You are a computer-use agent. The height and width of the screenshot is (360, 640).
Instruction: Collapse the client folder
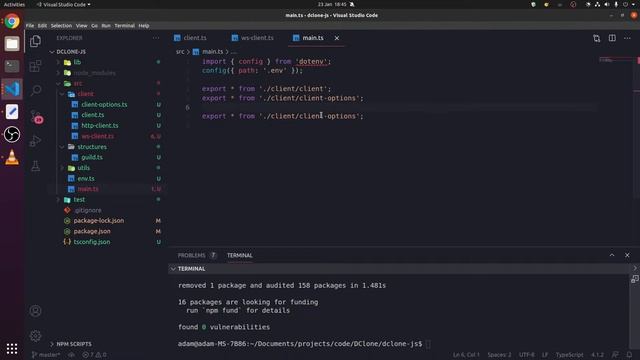pos(62,94)
